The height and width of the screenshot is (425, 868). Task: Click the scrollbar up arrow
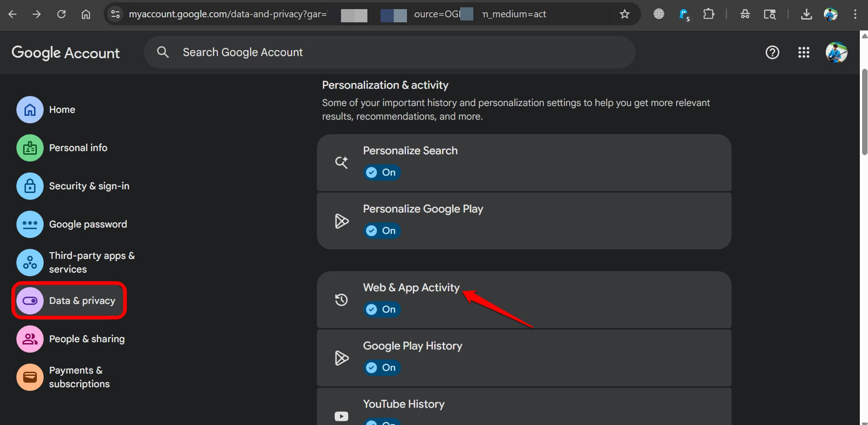point(864,35)
